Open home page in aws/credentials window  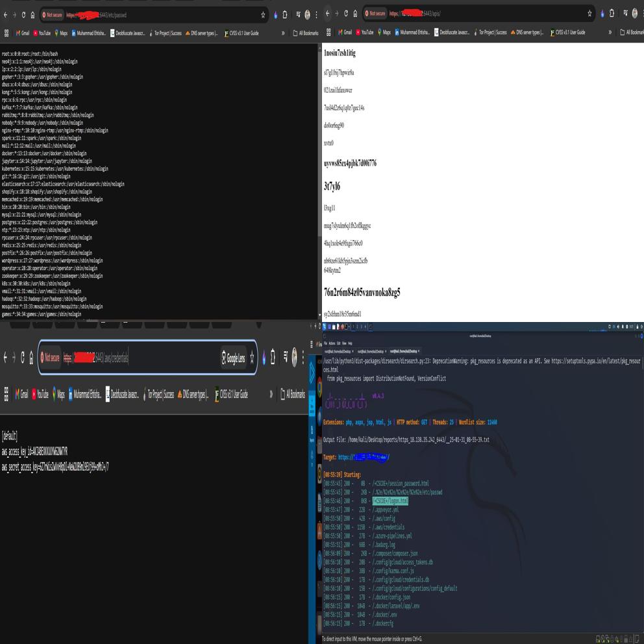(x=31, y=358)
